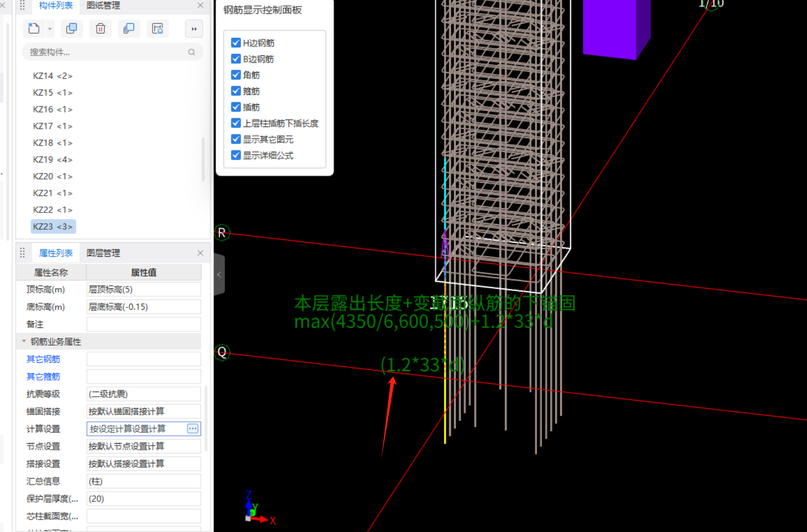Click the trash delete component icon
This screenshot has width=807, height=532.
[x=100, y=29]
